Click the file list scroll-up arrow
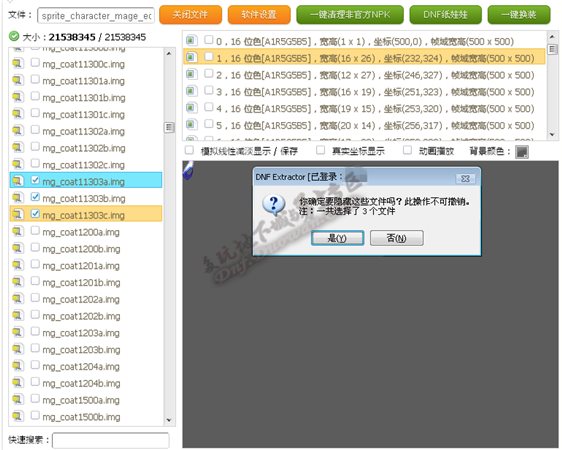The width and height of the screenshot is (562, 450). click(169, 53)
